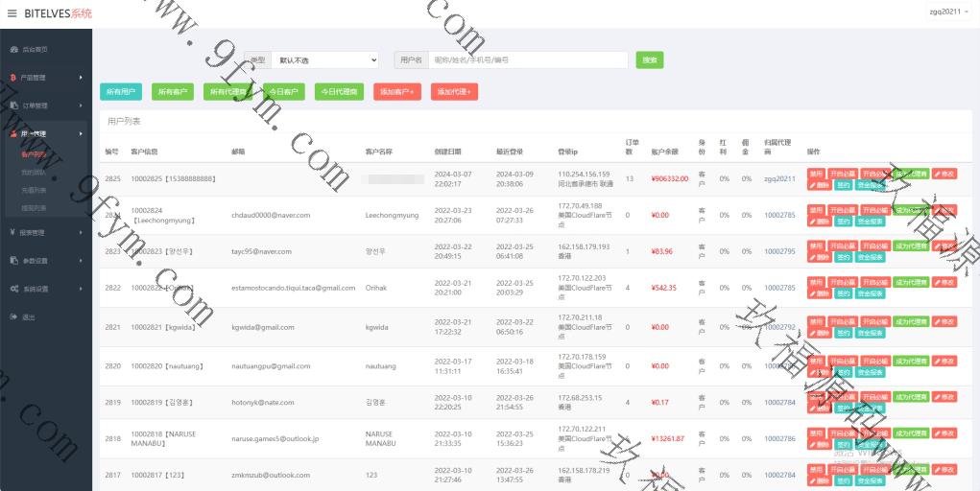Click the 后台首页 dashboard icon

(13, 49)
